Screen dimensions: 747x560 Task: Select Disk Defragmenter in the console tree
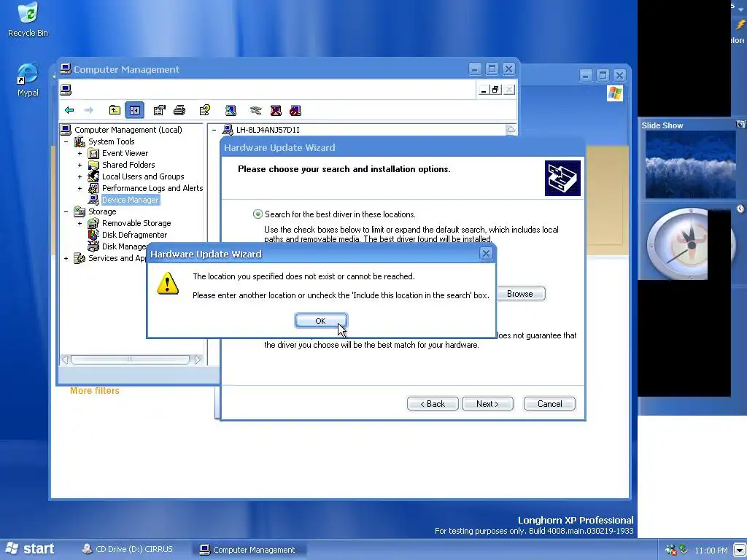(x=134, y=235)
